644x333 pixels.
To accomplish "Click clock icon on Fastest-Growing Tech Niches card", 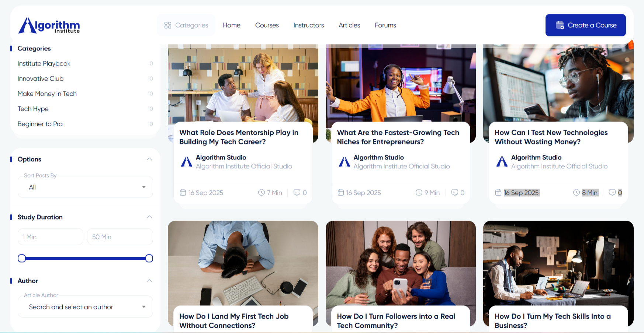I will coord(419,193).
